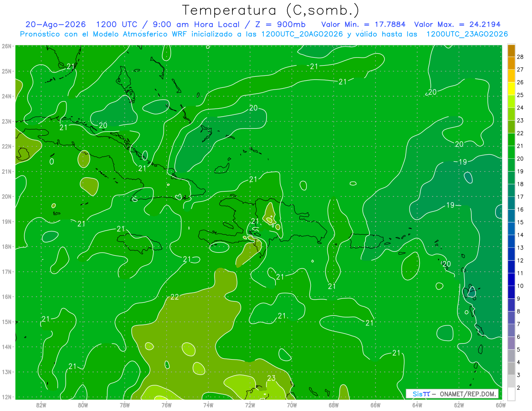Click the '80W' longitude axis label
532x411 pixels.
(x=83, y=405)
